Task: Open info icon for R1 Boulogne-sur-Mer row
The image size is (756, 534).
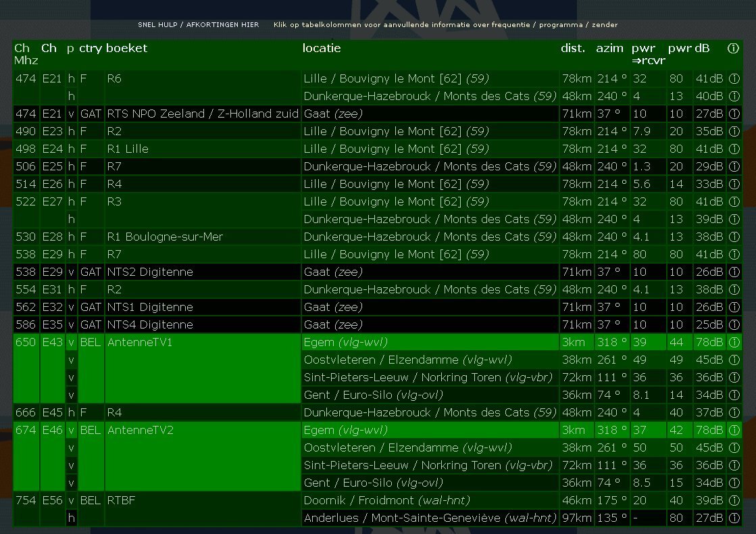Action: click(x=734, y=237)
